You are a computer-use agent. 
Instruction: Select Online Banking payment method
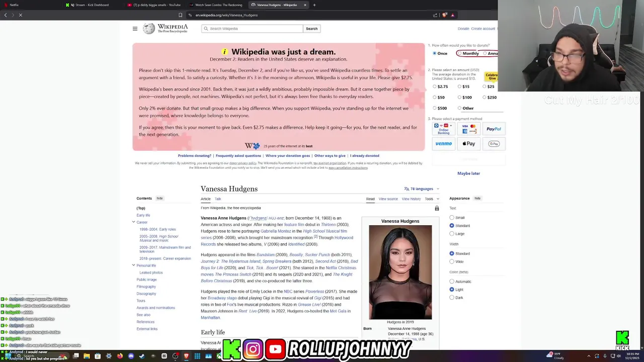pos(444,129)
